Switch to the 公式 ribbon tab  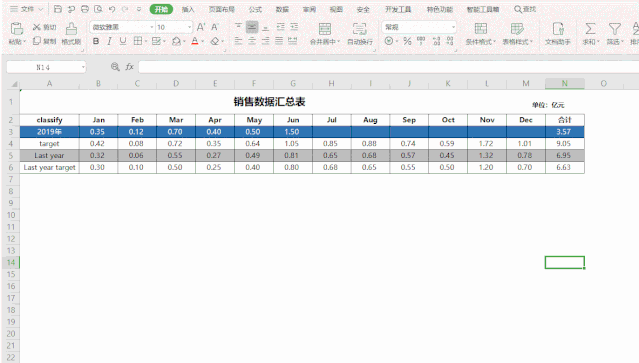[256, 9]
